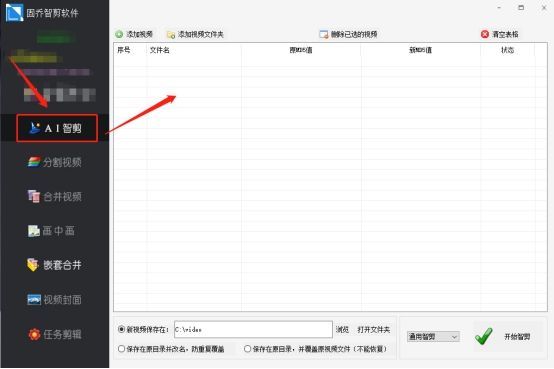Click the green plus 添加视频 icon
554x369 pixels.
[x=119, y=34]
